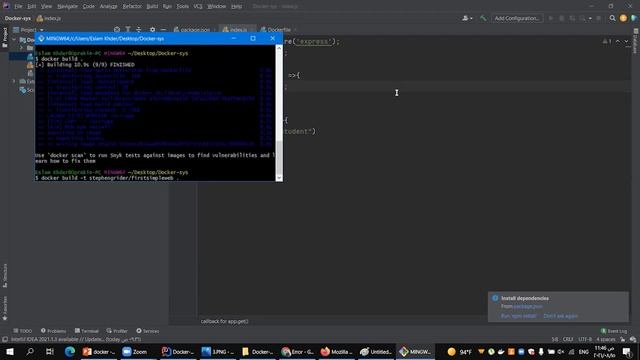Open the File menu

[18, 6]
